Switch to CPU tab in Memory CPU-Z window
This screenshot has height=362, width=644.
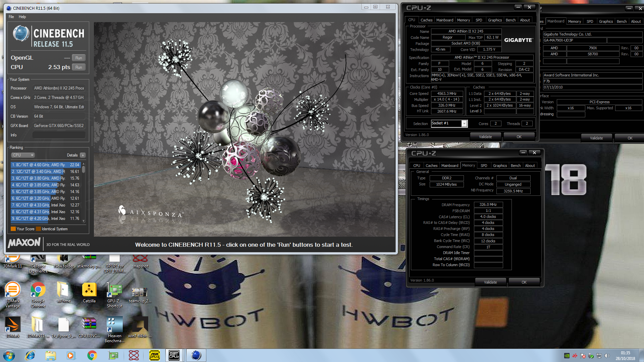417,166
